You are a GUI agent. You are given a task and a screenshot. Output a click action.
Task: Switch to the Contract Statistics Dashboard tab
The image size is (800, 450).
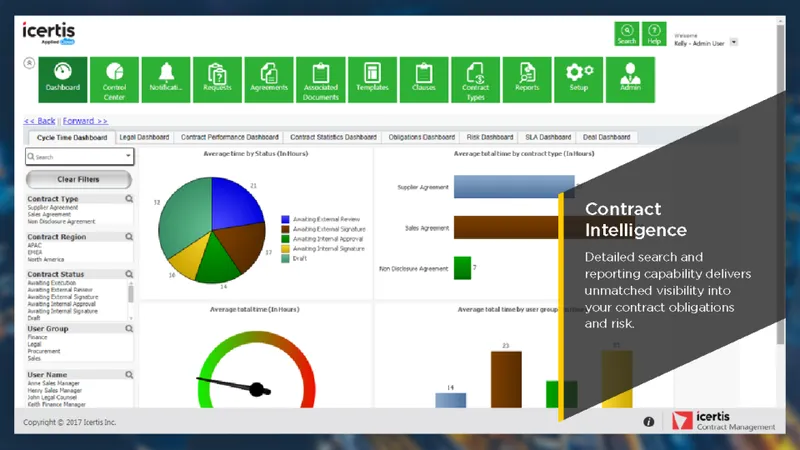pos(333,137)
